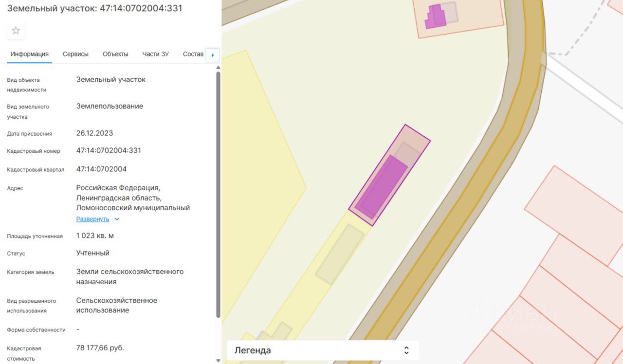Screen dimensions: 623x364
Task: Show more tabs with right arrow
Action: pos(213,55)
